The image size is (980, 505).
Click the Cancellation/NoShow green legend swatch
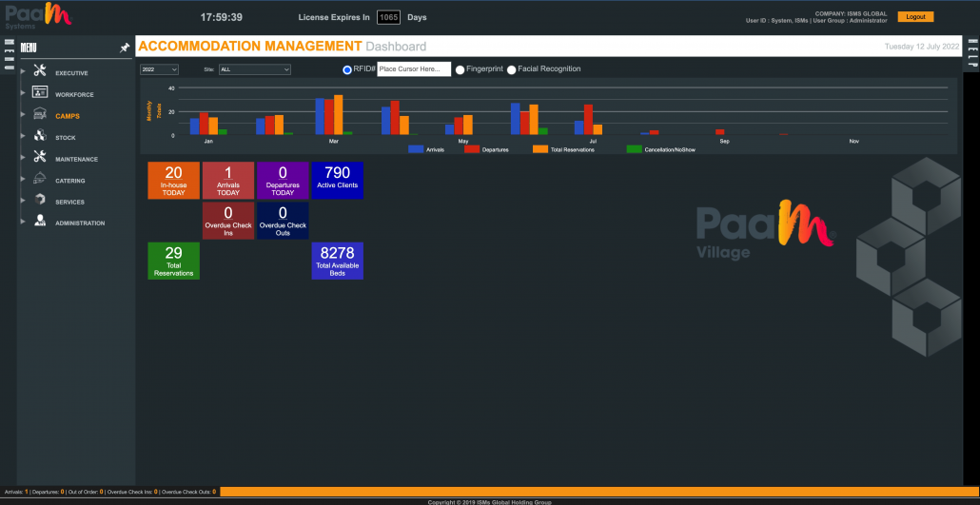(635, 149)
